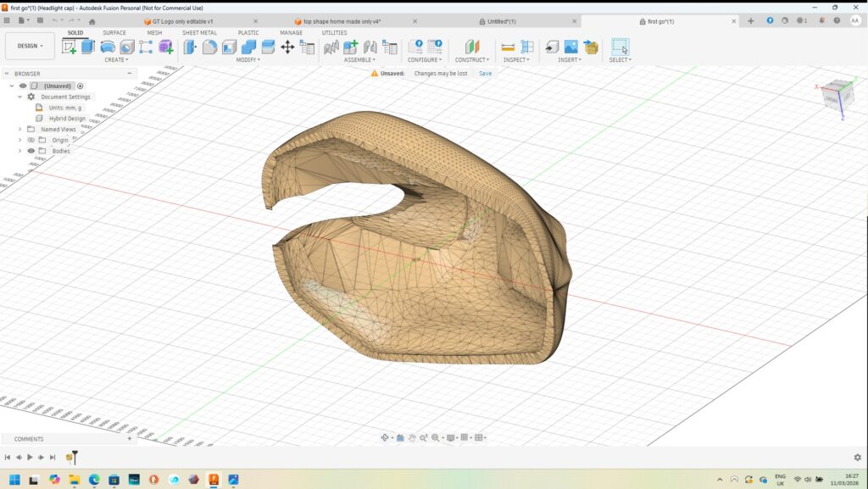Viewport: 868px width, 489px height.
Task: Activate the Move/Copy tool
Action: (287, 47)
